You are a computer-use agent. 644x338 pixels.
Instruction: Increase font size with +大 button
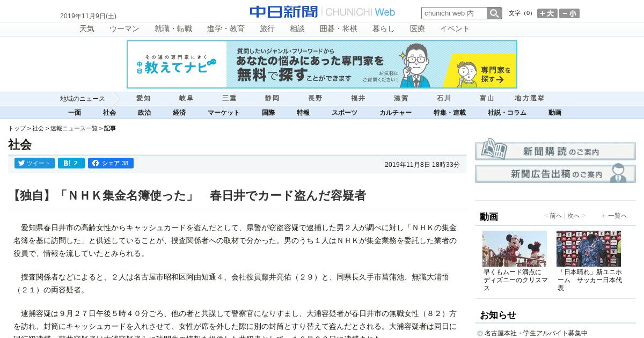tap(547, 13)
